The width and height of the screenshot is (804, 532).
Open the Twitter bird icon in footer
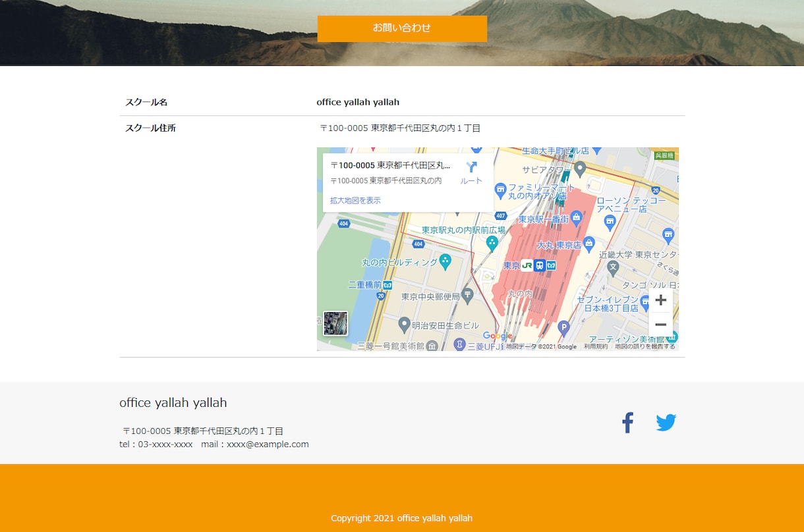pos(666,423)
